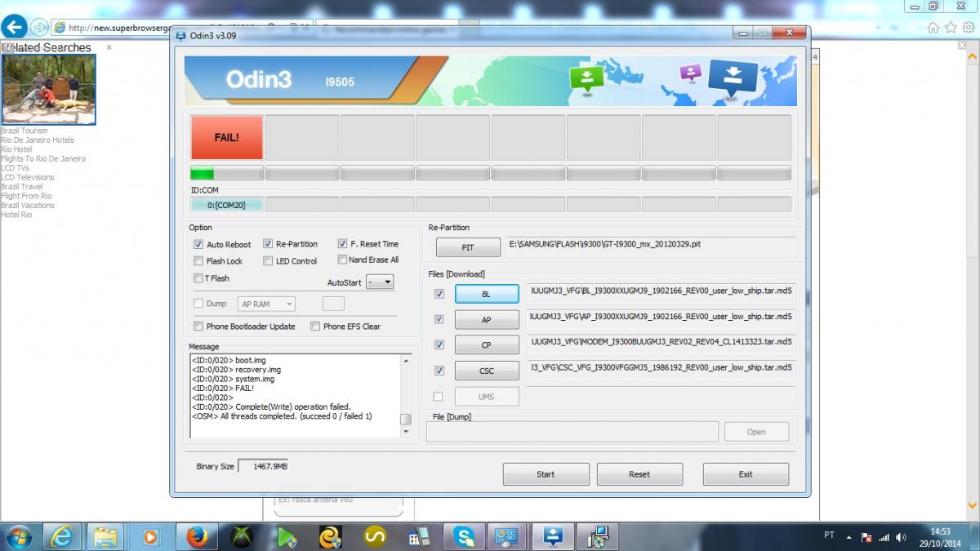The width and height of the screenshot is (980, 551).
Task: Click the green progress bar
Action: point(227,173)
